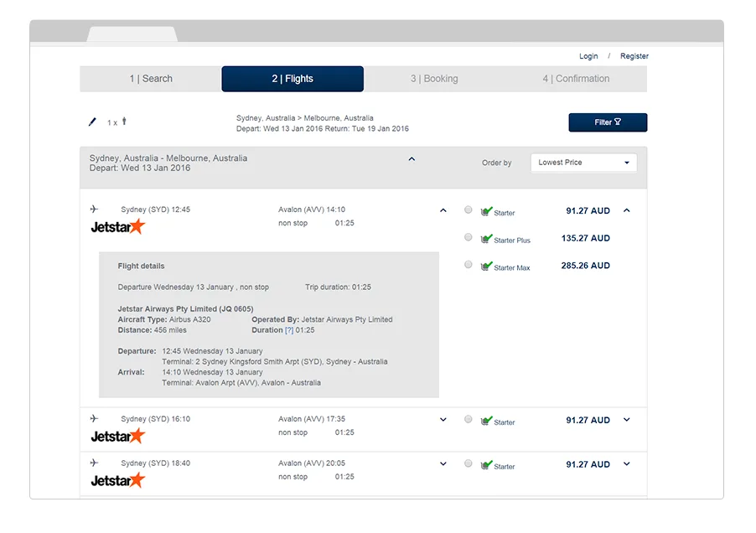Select the 2 | Flights step tab

(x=293, y=79)
